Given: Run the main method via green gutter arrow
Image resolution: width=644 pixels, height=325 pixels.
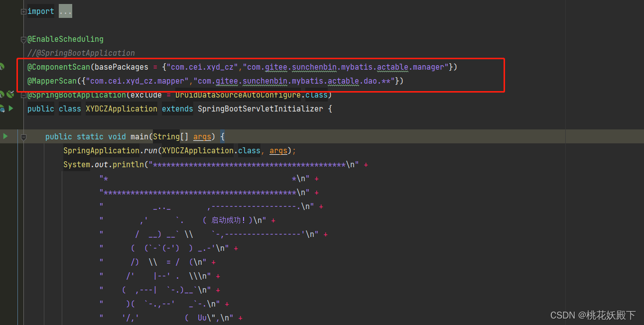Looking at the screenshot, I should 5,136.
